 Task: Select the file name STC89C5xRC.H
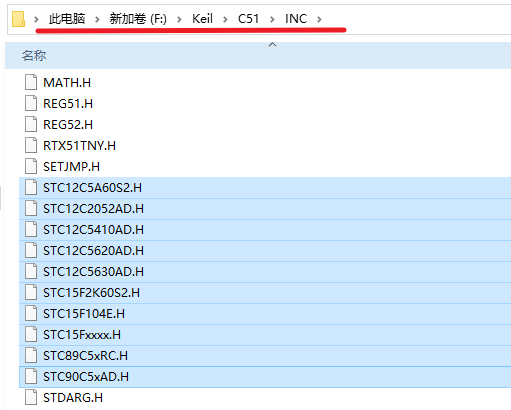click(x=86, y=356)
